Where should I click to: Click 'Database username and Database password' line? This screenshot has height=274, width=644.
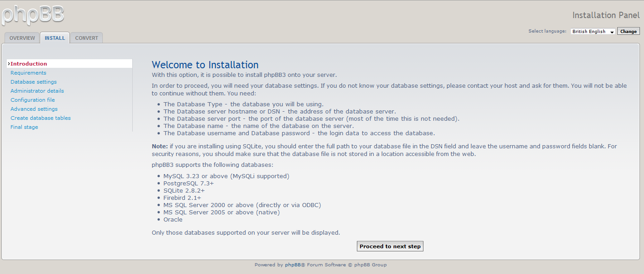pos(299,133)
